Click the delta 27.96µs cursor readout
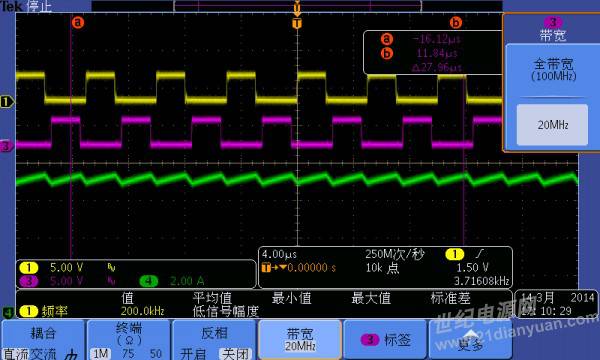600x360 pixels. pyautogui.click(x=437, y=67)
